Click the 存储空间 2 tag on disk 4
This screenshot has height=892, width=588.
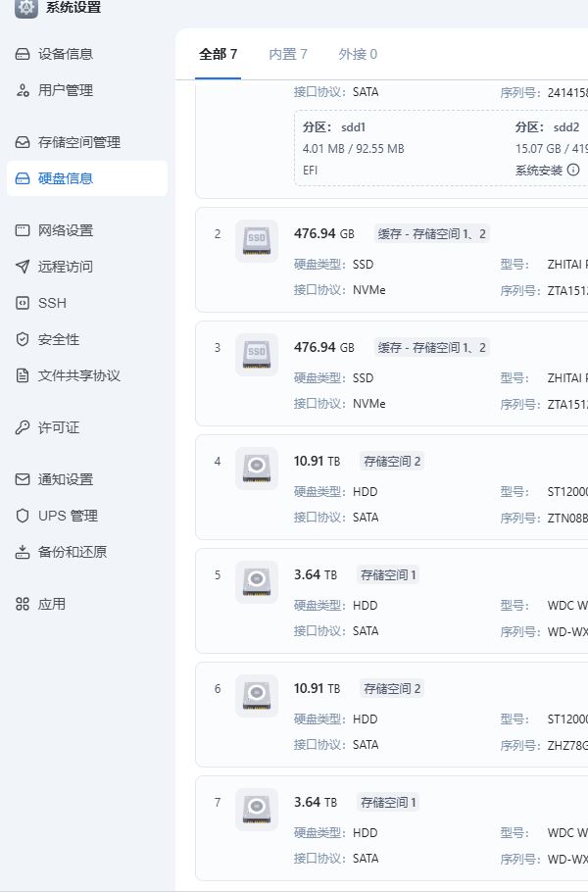pos(392,462)
